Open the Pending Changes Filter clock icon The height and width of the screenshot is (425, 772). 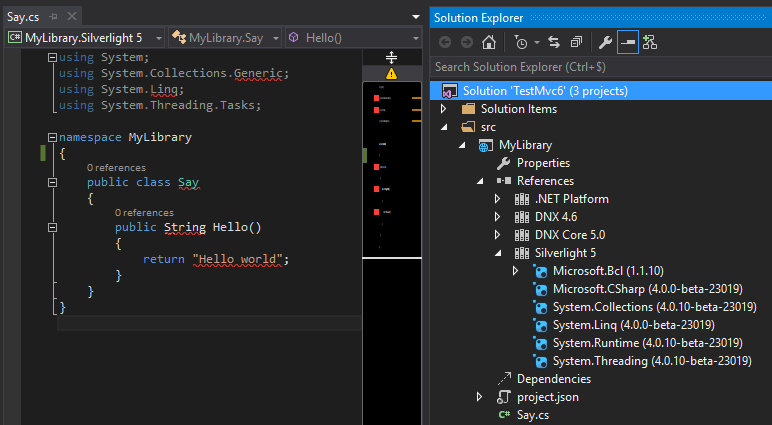pos(521,42)
